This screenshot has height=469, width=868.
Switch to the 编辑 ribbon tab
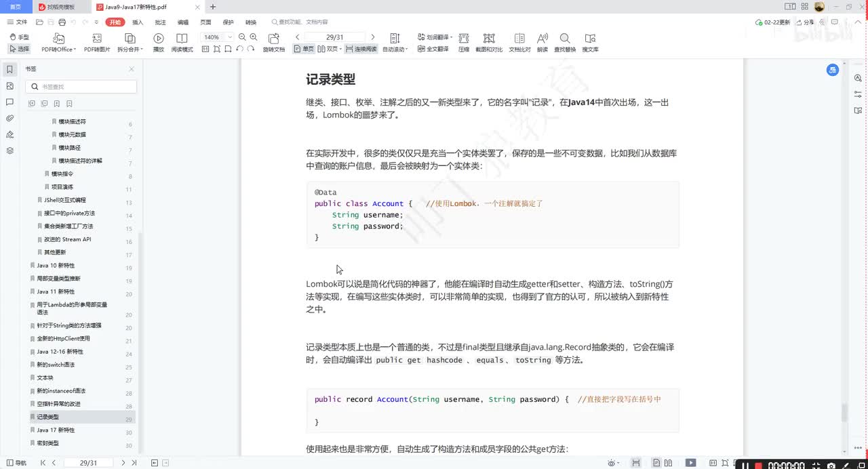point(183,22)
